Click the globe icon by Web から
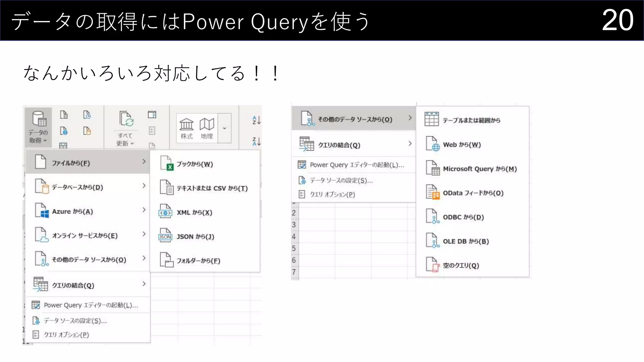Image resolution: width=644 pixels, height=362 pixels. pos(433,144)
